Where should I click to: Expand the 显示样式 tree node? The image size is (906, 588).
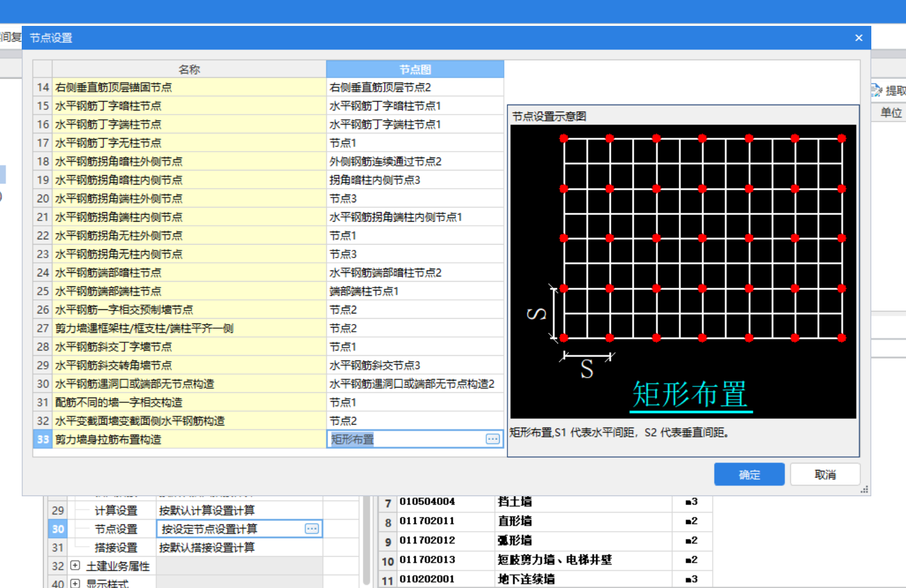click(75, 583)
